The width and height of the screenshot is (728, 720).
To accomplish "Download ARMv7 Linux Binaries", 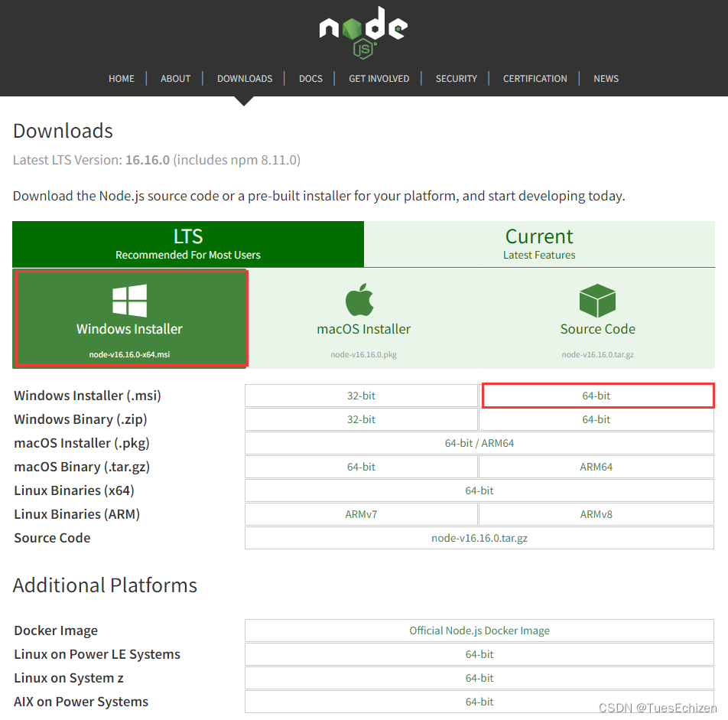I will pyautogui.click(x=361, y=514).
